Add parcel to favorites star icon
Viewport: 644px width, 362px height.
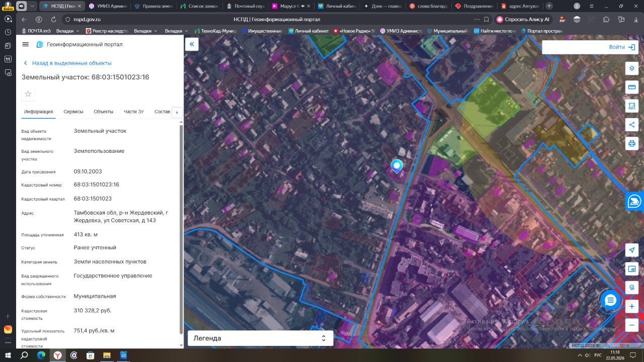click(x=28, y=94)
